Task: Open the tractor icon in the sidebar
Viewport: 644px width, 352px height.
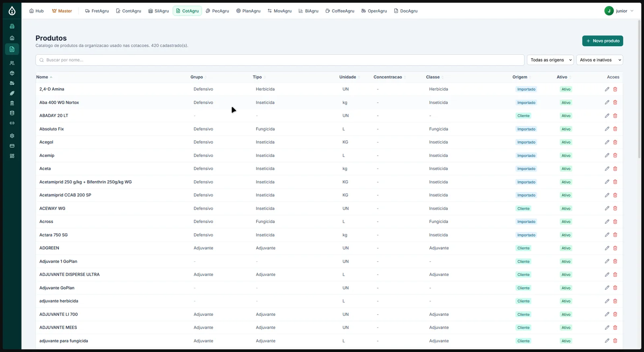Action: point(12,83)
